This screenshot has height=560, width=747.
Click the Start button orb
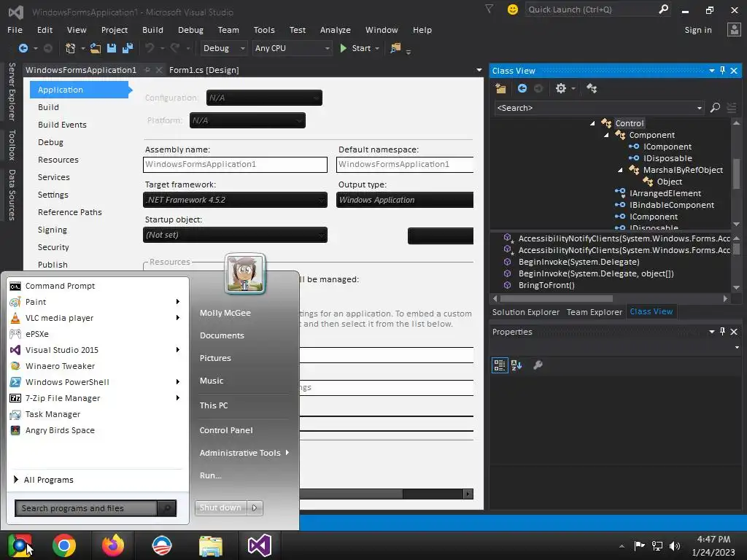[20, 545]
